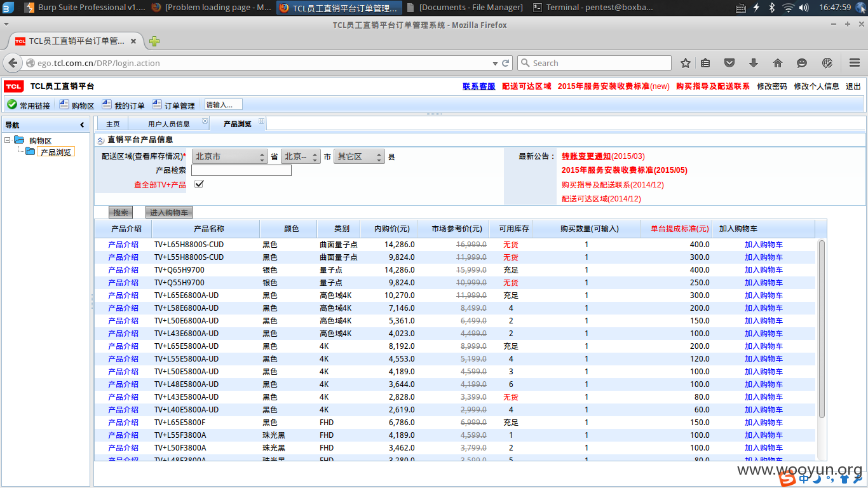Screen dimensions: 868x488
Task: Open a new tab with plus icon
Action: [154, 41]
